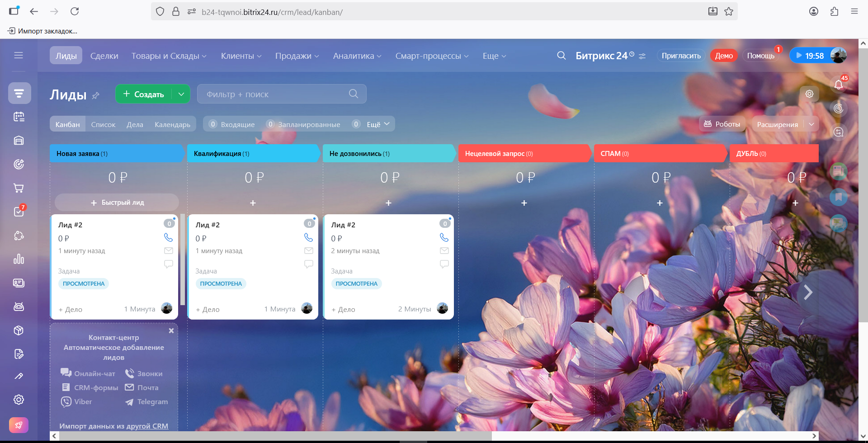Open the Аналитика dropdown
This screenshot has height=443, width=868.
(x=357, y=56)
